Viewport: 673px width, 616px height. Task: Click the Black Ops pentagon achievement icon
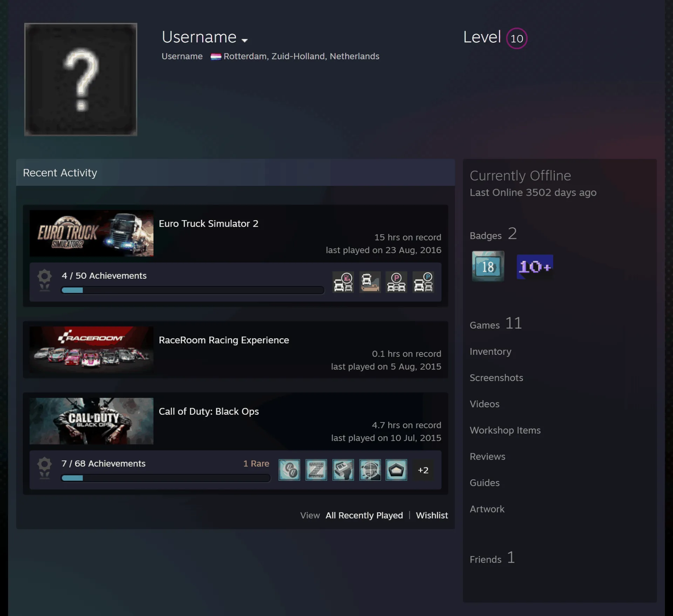click(x=396, y=470)
